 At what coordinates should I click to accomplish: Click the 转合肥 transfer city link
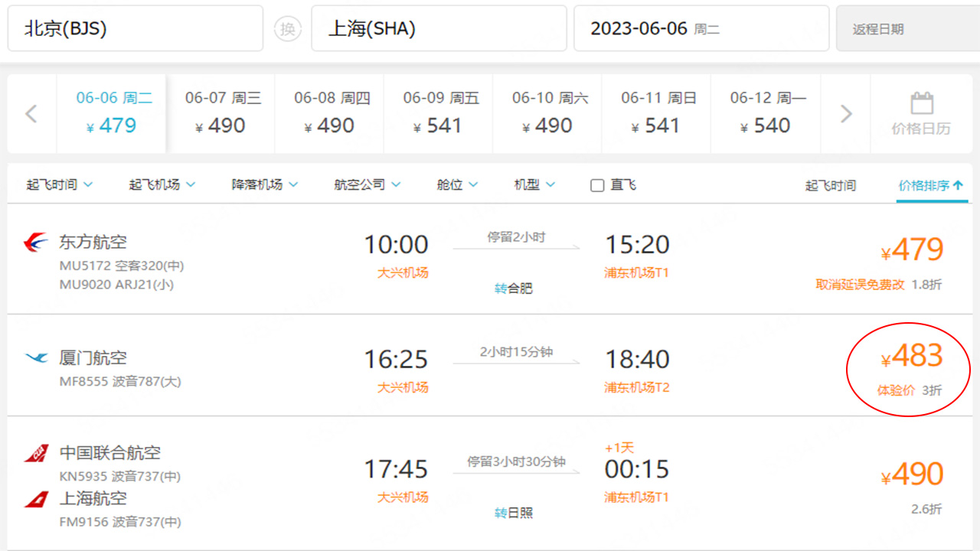tap(514, 289)
